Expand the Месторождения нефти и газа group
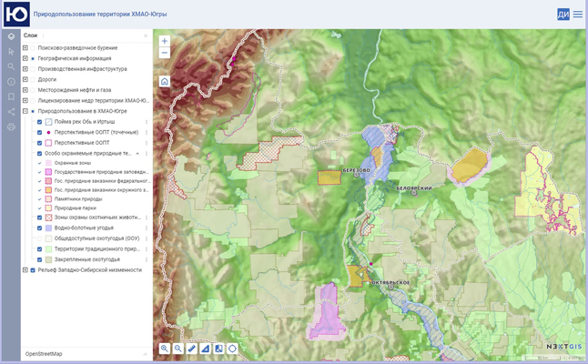The height and width of the screenshot is (364, 588). coord(25,90)
